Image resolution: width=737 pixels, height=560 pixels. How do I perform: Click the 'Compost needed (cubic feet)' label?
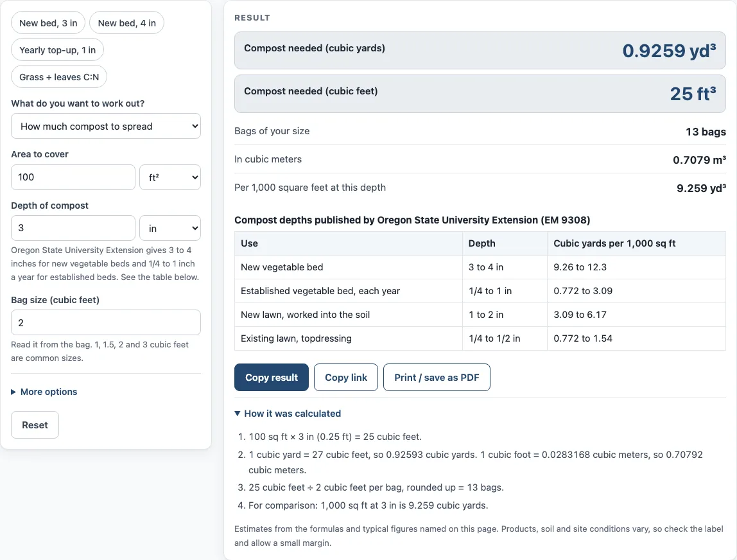311,91
